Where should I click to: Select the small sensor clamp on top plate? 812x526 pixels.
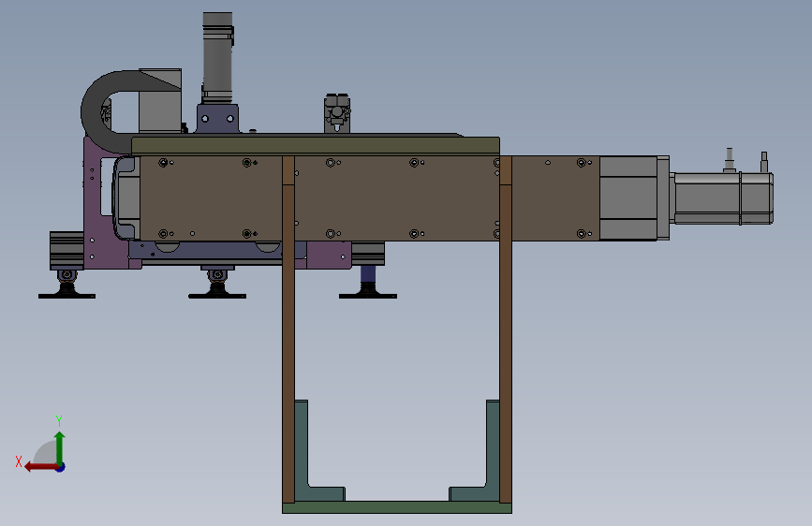pos(337,113)
